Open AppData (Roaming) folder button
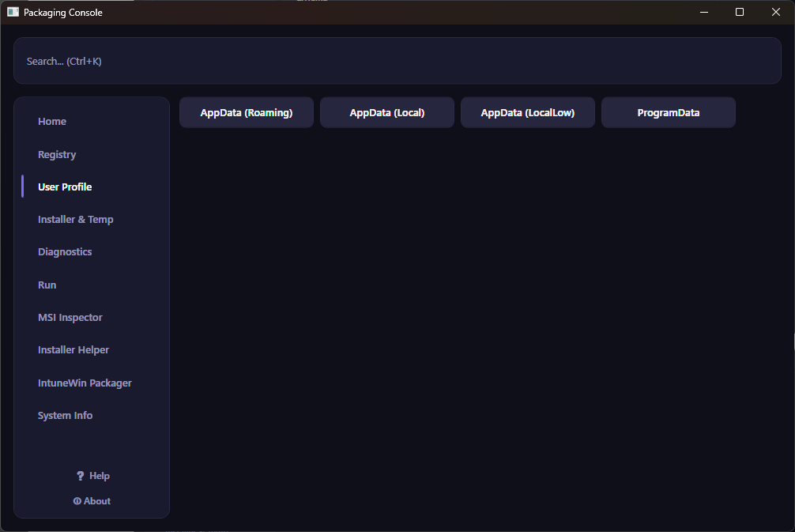The width and height of the screenshot is (795, 532). tap(247, 112)
